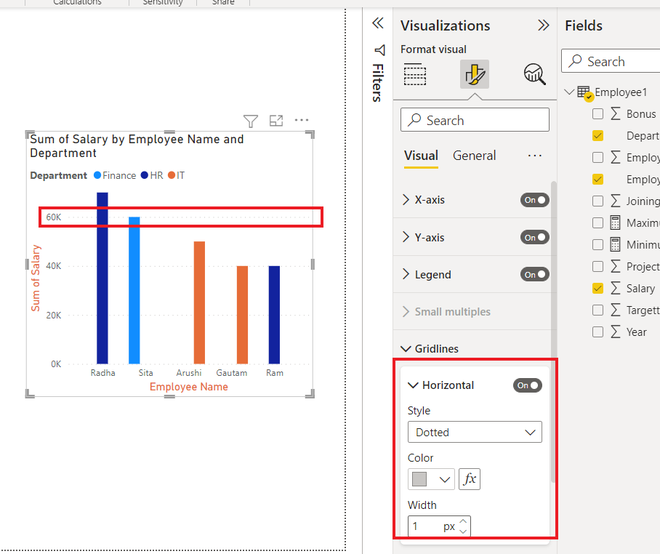Activate Focus mode on the chart
Viewport: 660px width, 554px height.
tap(276, 120)
